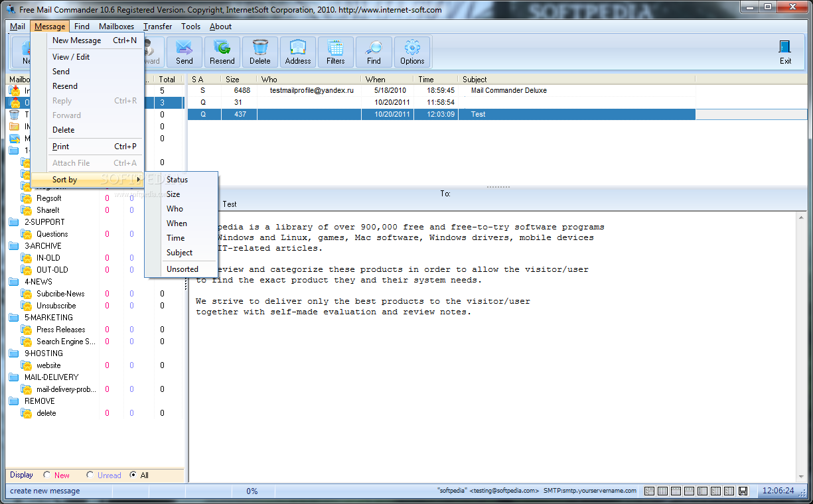Click inside the message body text area
The image size is (813, 504).
pyautogui.click(x=492, y=347)
